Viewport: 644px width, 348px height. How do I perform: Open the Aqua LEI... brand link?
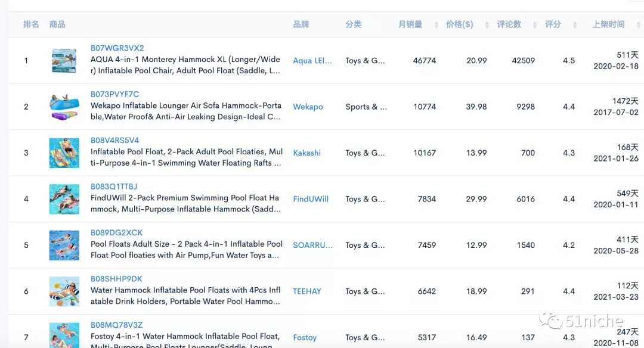point(312,61)
